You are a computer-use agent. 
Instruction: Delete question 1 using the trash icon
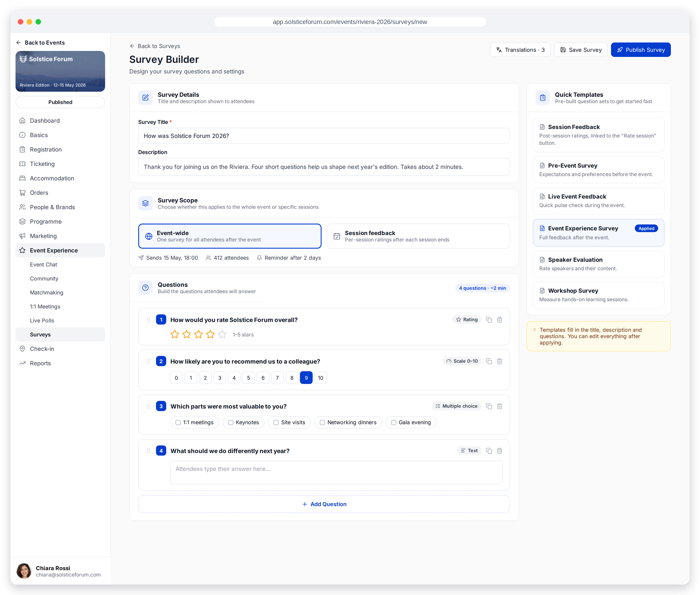(499, 319)
